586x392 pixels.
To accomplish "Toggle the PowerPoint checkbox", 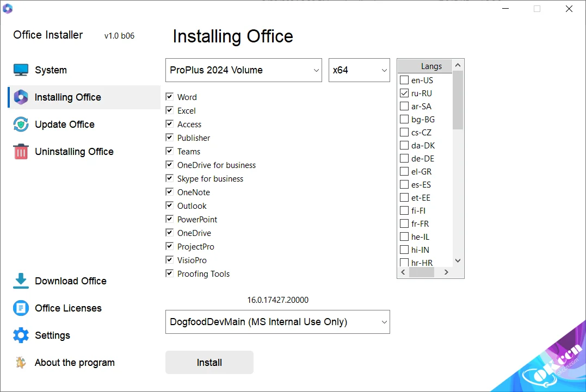I will coord(170,219).
